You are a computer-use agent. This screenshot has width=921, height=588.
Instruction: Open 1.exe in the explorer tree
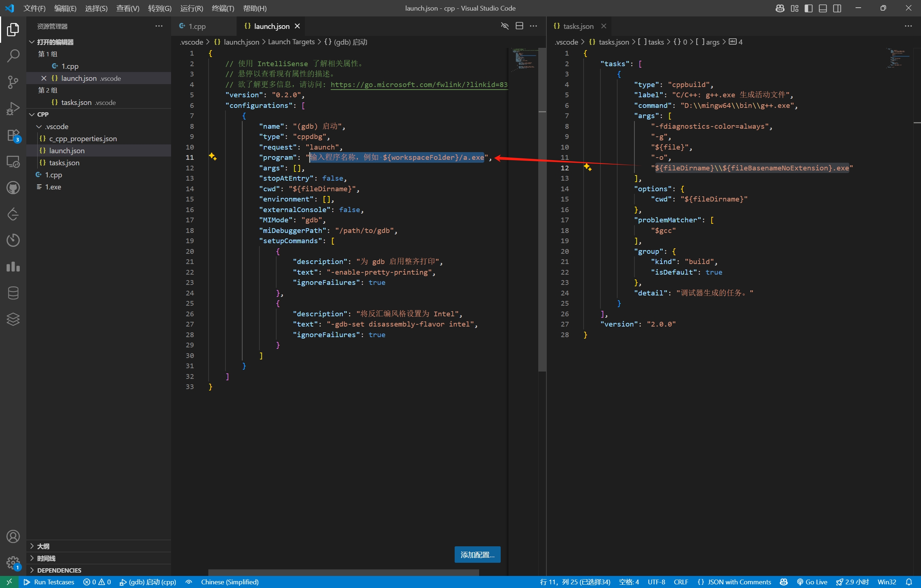tap(53, 187)
